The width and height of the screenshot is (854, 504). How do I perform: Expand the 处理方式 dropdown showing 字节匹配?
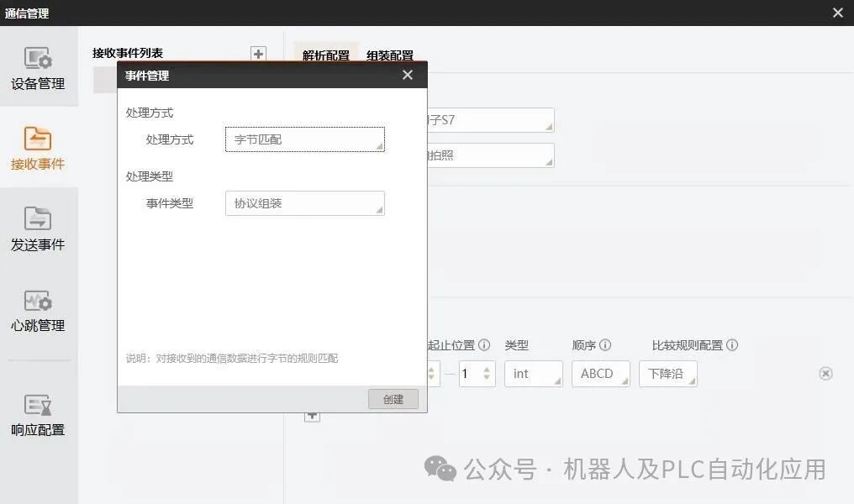[x=305, y=139]
